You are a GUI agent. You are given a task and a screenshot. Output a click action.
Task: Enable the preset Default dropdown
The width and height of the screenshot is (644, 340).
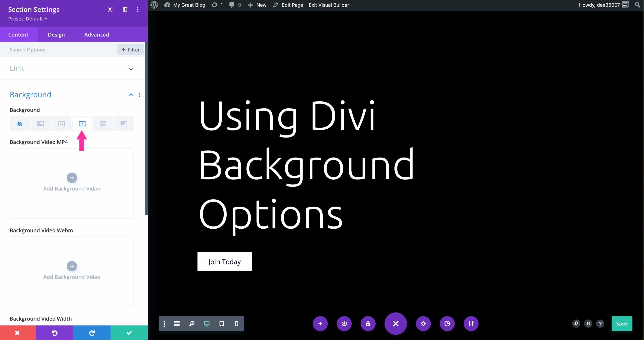point(27,19)
